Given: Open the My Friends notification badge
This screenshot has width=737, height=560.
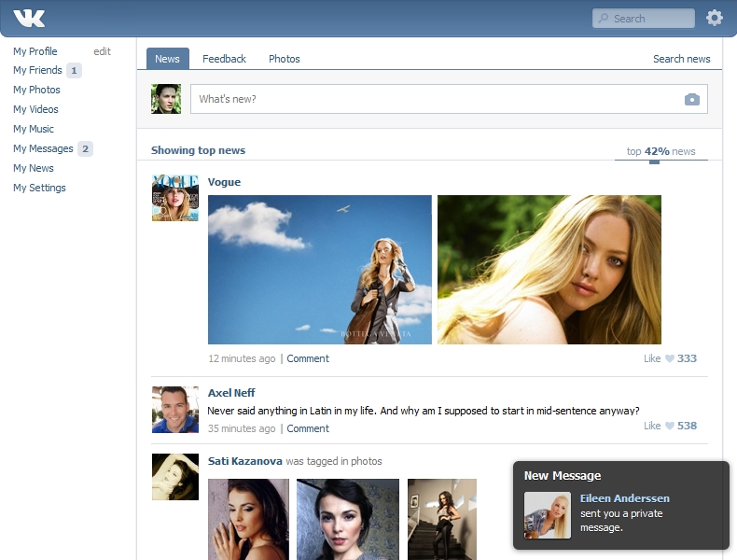Looking at the screenshot, I should [x=74, y=71].
